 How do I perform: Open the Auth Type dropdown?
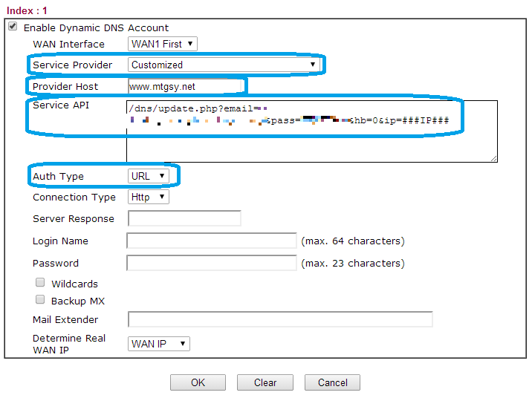tap(148, 176)
